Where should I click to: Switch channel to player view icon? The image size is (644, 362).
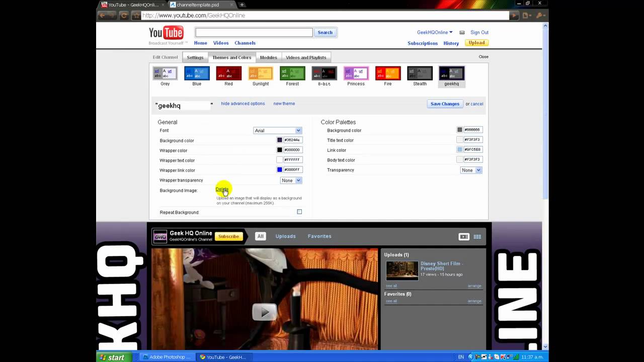[464, 237]
